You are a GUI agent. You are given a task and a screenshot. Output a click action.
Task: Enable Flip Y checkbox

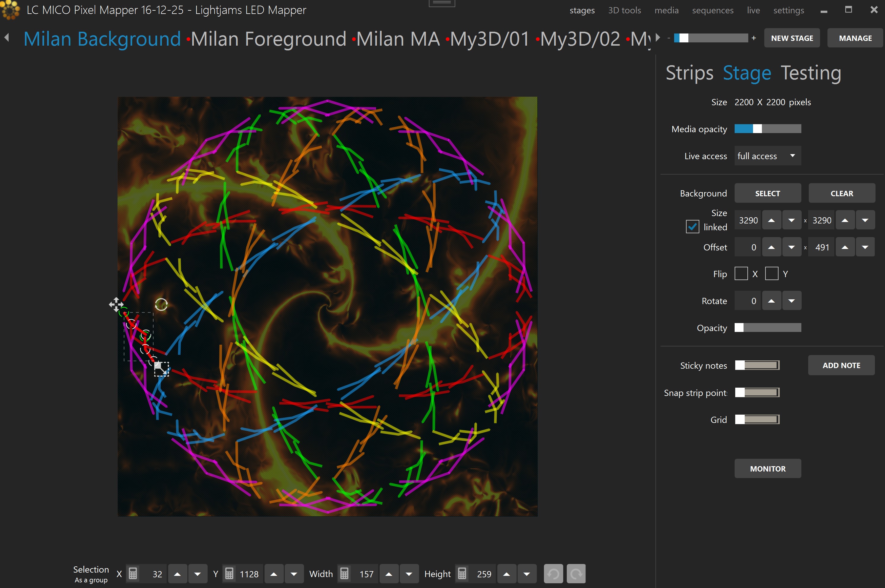tap(772, 274)
